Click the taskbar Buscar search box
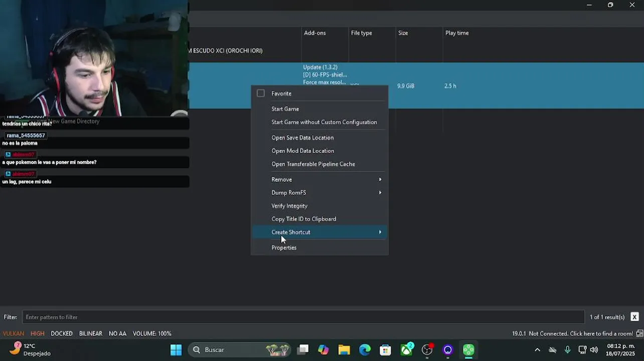 click(240, 350)
